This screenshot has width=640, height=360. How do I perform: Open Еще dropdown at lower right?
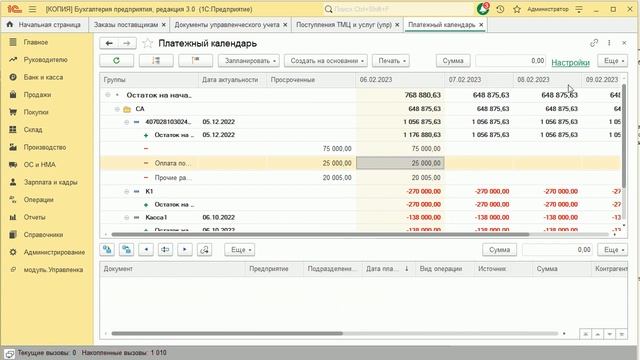pyautogui.click(x=613, y=249)
